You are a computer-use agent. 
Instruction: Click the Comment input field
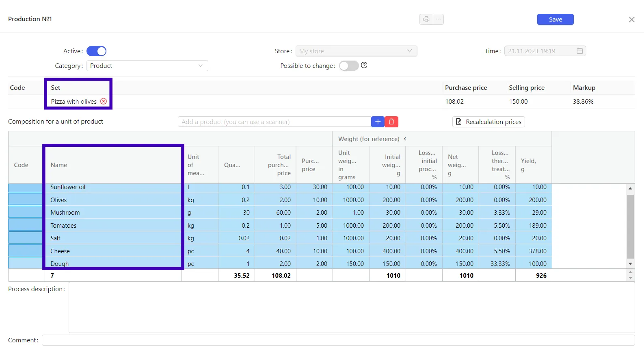tap(338, 340)
